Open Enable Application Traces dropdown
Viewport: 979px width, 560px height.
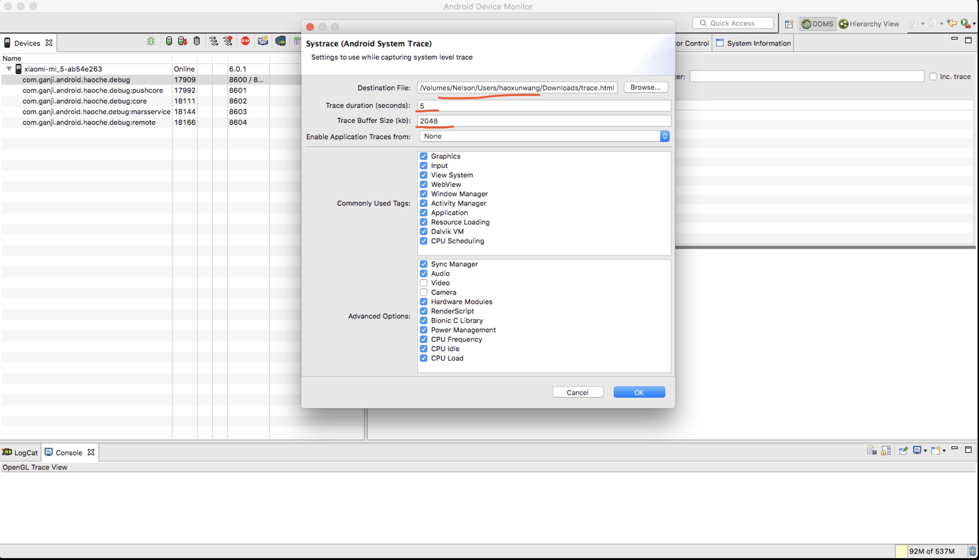[x=544, y=136]
